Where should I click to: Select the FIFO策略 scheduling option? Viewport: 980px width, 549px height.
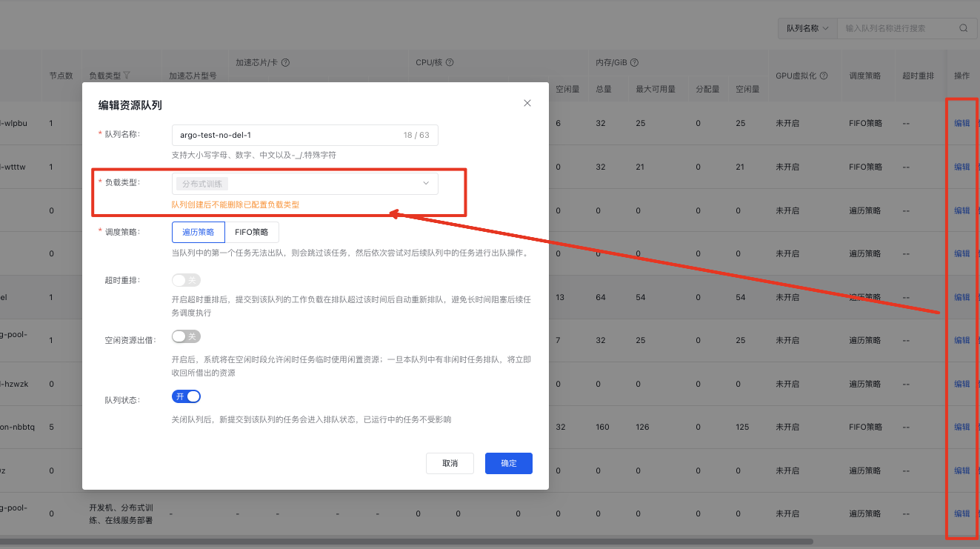(x=252, y=232)
